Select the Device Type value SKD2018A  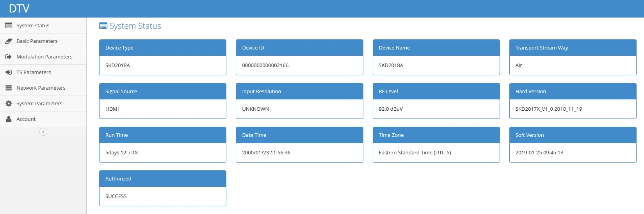tap(117, 65)
